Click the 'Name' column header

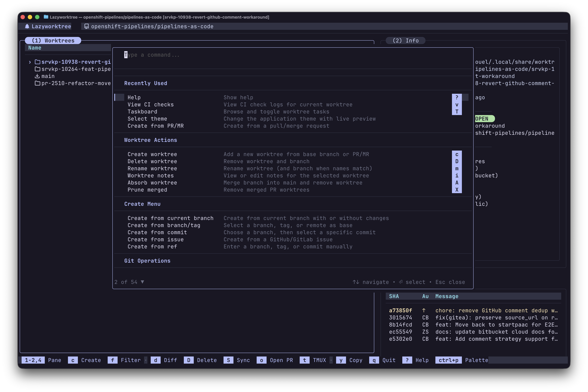(35, 48)
